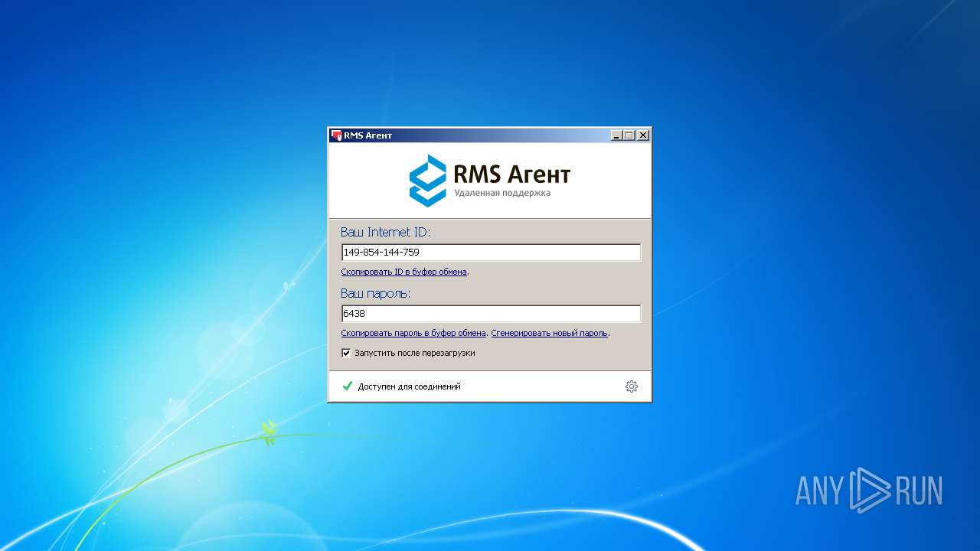Click the Internet ID field 149-854-144-759

coord(491,252)
